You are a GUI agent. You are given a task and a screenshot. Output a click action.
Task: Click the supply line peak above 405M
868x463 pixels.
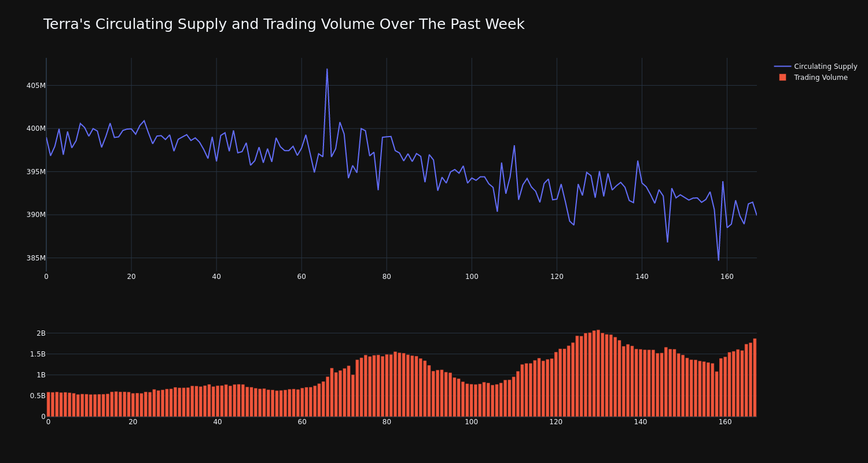point(327,69)
